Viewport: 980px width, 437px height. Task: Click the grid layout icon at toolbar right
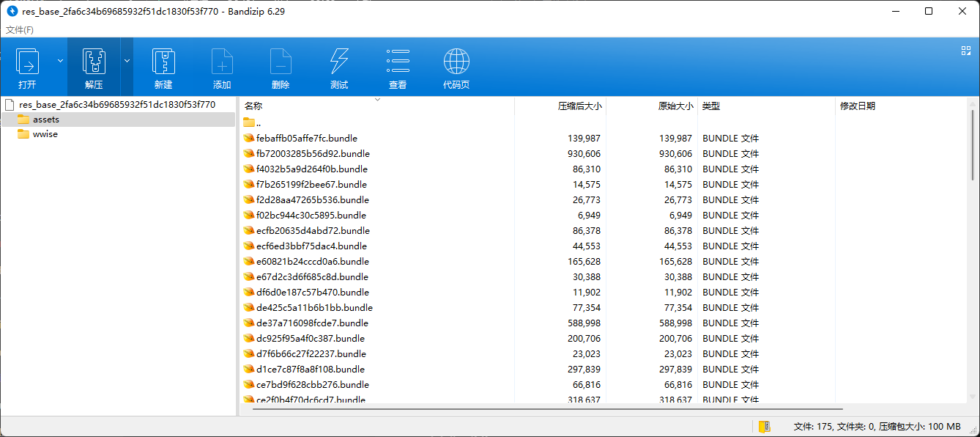pyautogui.click(x=965, y=51)
